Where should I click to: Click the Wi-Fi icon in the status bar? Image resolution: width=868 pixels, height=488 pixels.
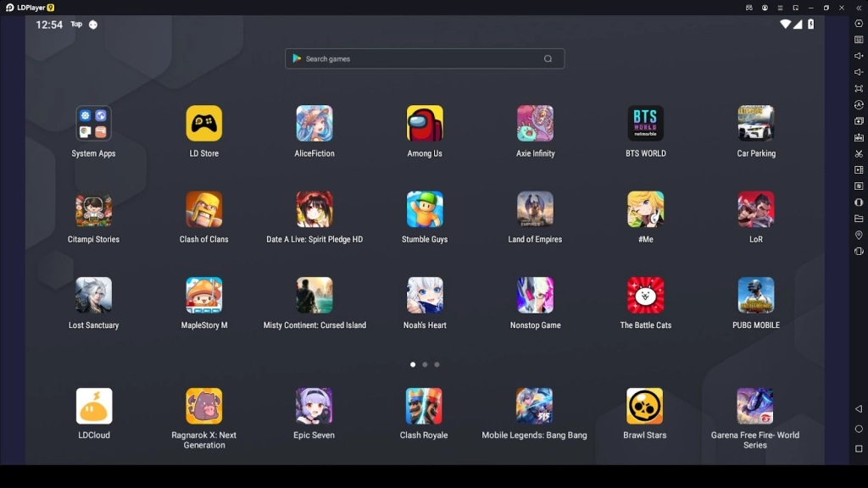[785, 25]
